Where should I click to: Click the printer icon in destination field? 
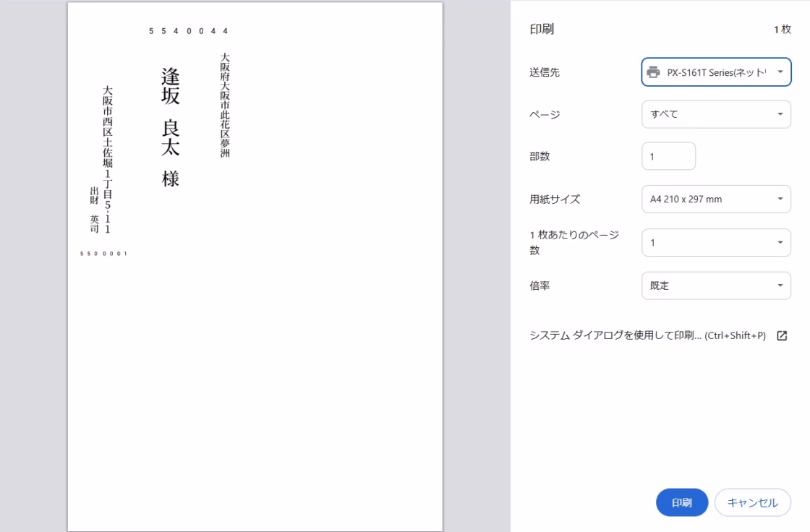653,72
